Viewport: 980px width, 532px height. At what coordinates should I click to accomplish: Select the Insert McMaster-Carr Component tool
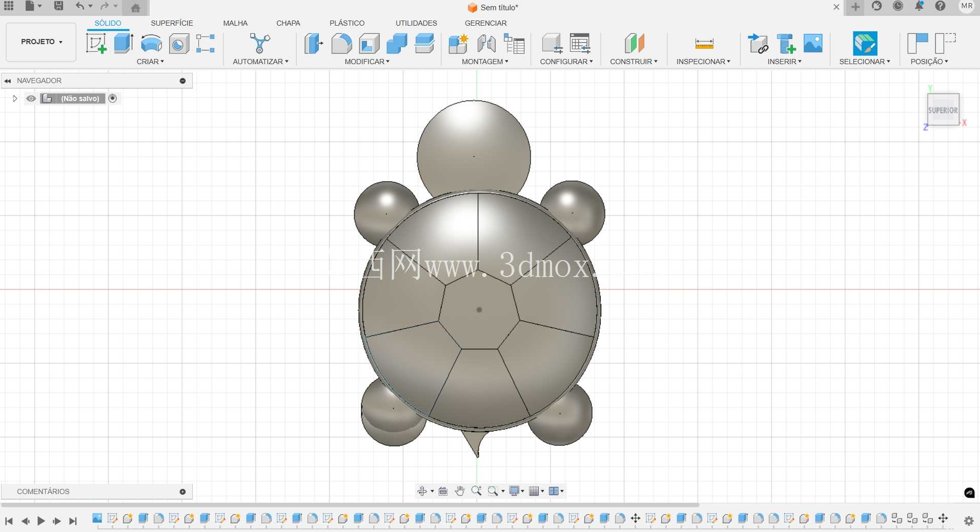[786, 43]
